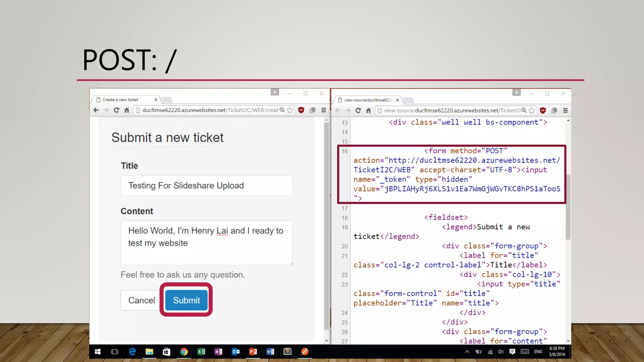644x362 pixels.
Task: Open Microsoft Edge from the taskbar
Action: [x=132, y=352]
